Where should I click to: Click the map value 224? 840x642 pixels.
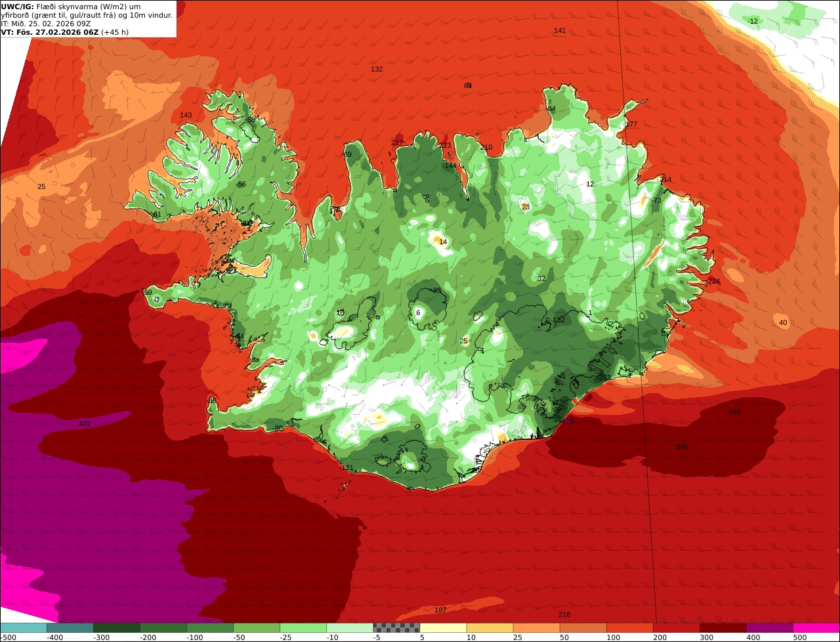tap(714, 282)
